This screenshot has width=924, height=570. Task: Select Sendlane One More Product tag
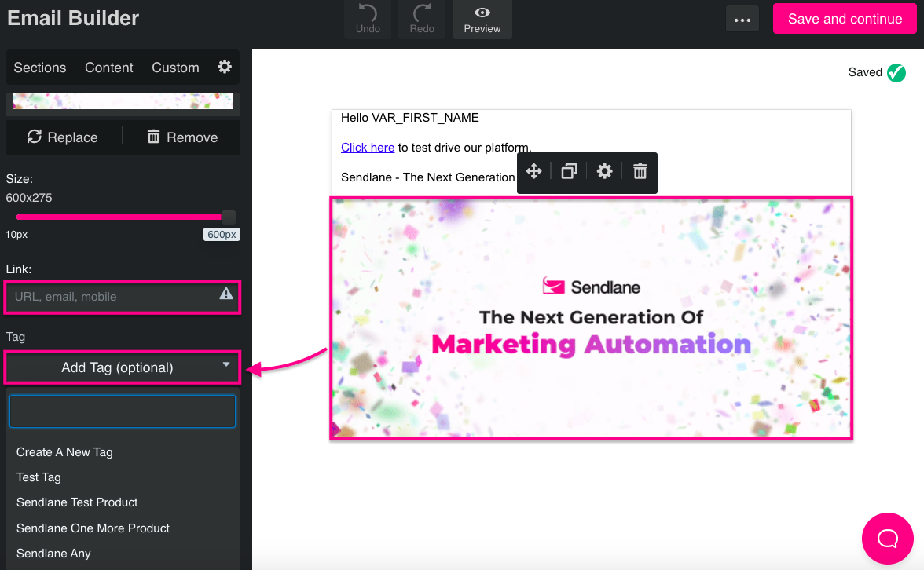click(93, 528)
